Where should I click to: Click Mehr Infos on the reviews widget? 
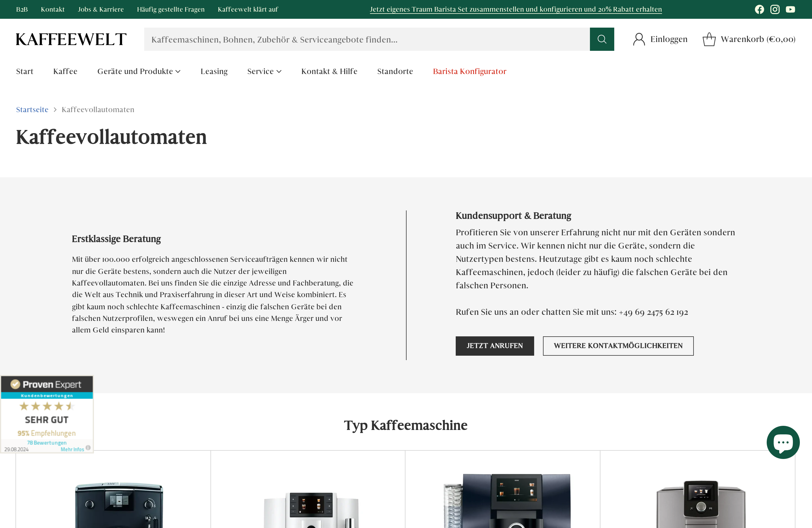(72, 449)
